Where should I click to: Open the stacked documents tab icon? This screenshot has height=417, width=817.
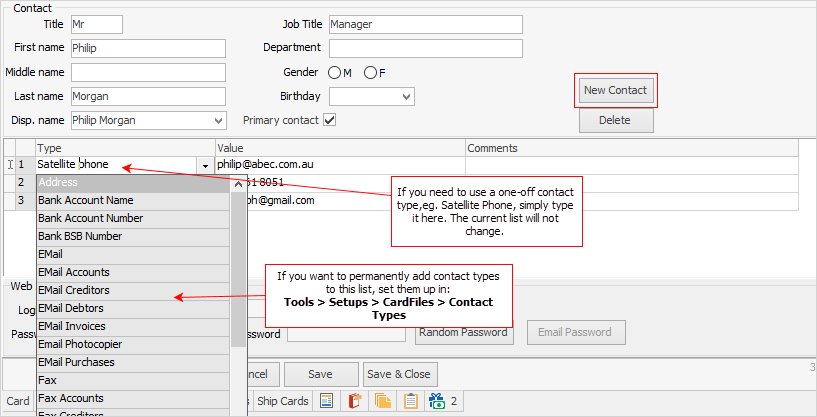coord(383,401)
